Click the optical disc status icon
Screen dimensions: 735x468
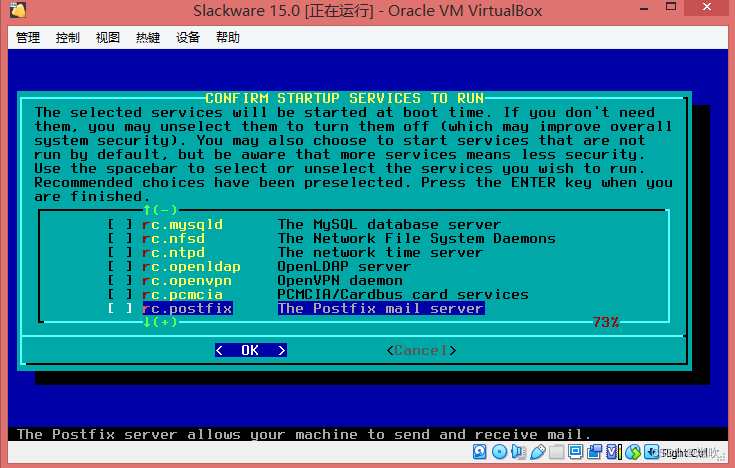click(x=499, y=452)
